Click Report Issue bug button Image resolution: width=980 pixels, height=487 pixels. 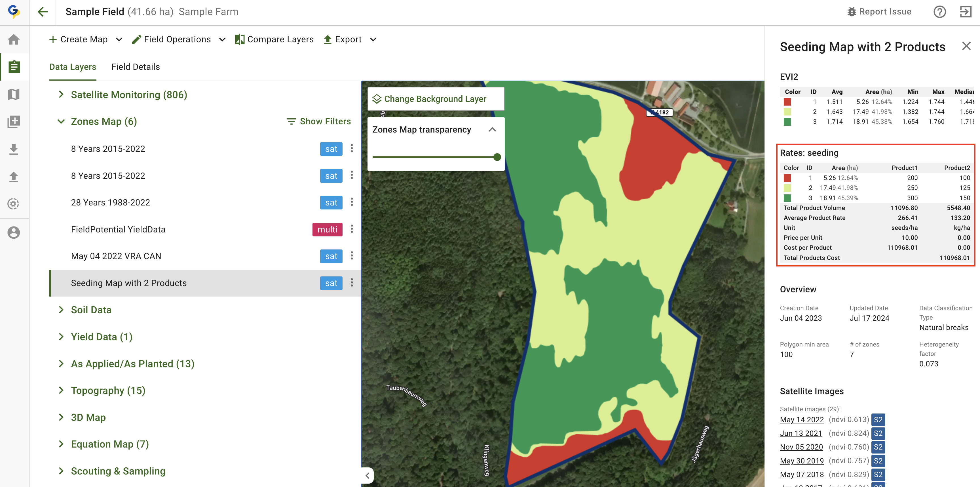(879, 12)
